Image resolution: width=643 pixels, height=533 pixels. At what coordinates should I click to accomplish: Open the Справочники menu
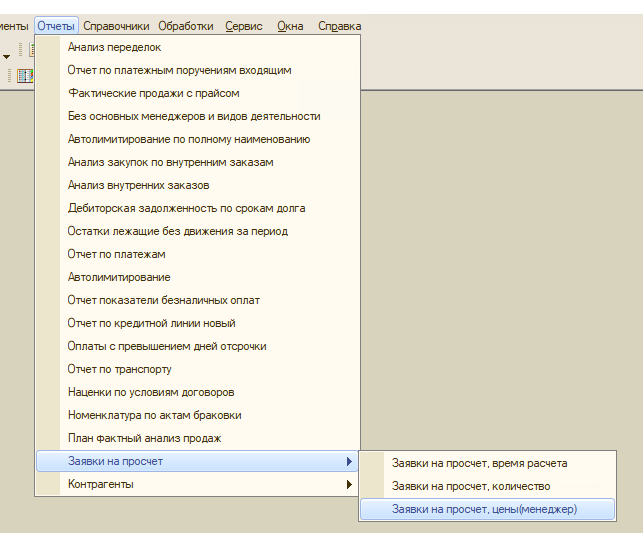click(x=116, y=26)
